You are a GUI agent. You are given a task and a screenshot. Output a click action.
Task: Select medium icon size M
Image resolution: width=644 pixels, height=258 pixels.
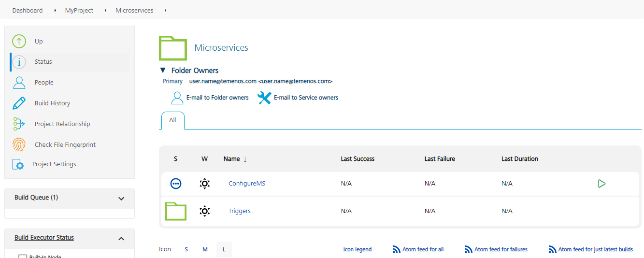coord(205,249)
